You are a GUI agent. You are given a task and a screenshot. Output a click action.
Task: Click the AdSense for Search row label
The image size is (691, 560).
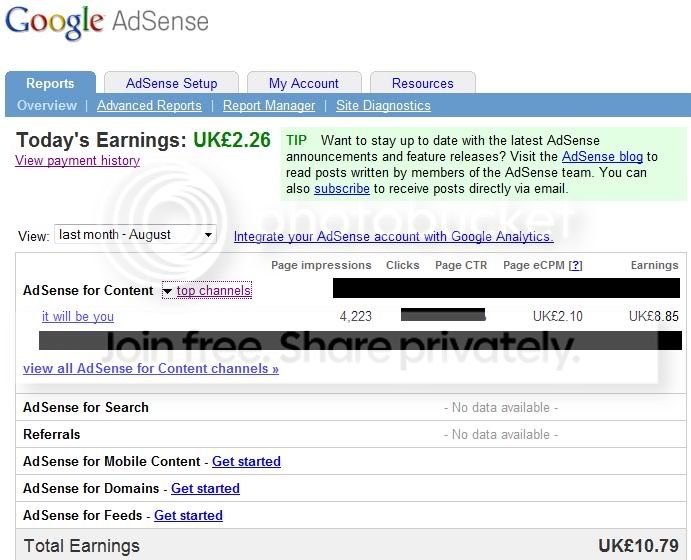(x=85, y=408)
